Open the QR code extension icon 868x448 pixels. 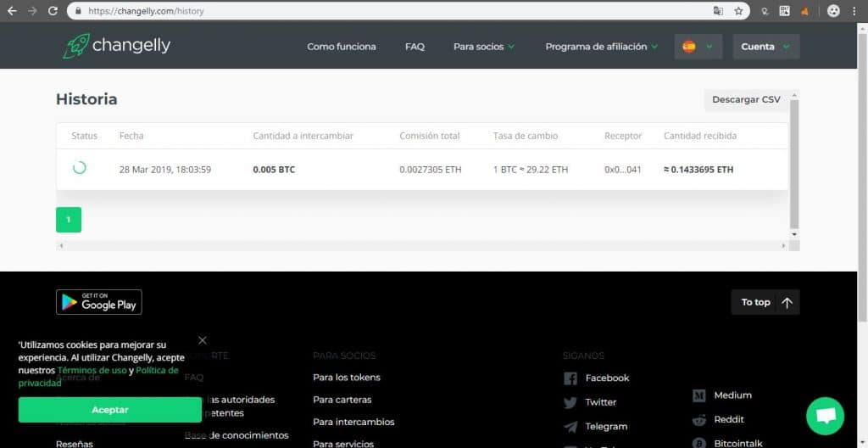[x=784, y=10]
